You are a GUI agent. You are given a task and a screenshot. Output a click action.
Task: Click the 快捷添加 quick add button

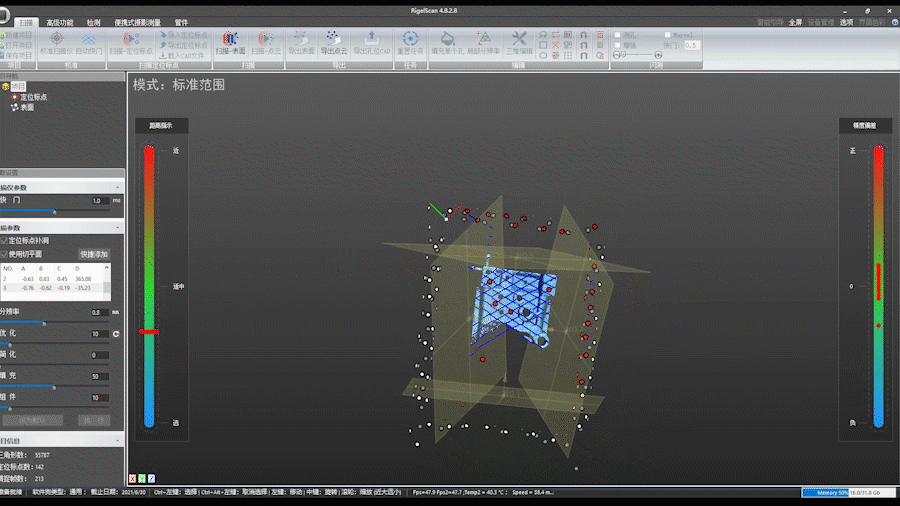94,254
